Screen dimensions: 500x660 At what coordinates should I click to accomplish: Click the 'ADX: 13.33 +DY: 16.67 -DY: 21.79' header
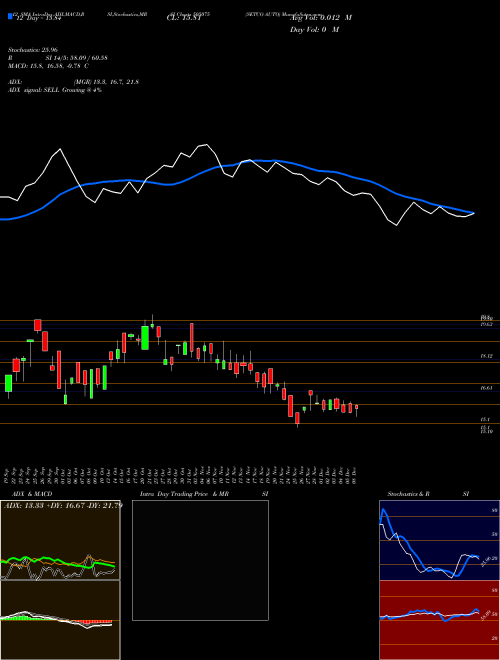click(x=63, y=505)
